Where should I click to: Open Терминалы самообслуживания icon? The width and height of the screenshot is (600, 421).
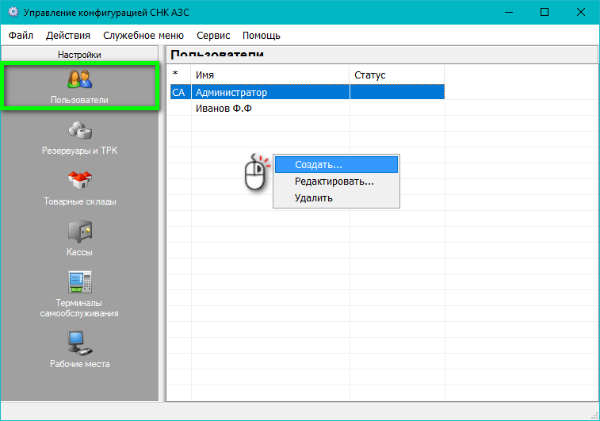pos(80,281)
